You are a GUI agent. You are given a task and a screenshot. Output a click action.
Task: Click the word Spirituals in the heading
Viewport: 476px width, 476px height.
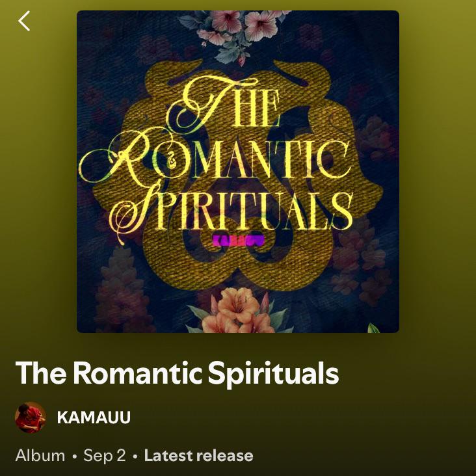273,374
